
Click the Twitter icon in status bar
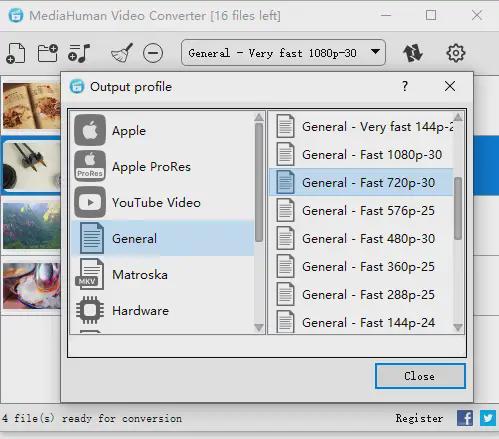coord(488,418)
